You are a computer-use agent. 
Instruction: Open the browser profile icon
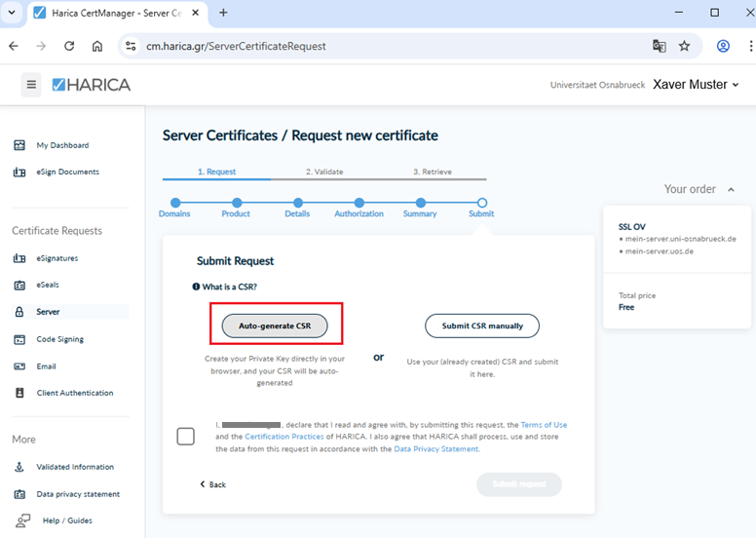tap(723, 47)
